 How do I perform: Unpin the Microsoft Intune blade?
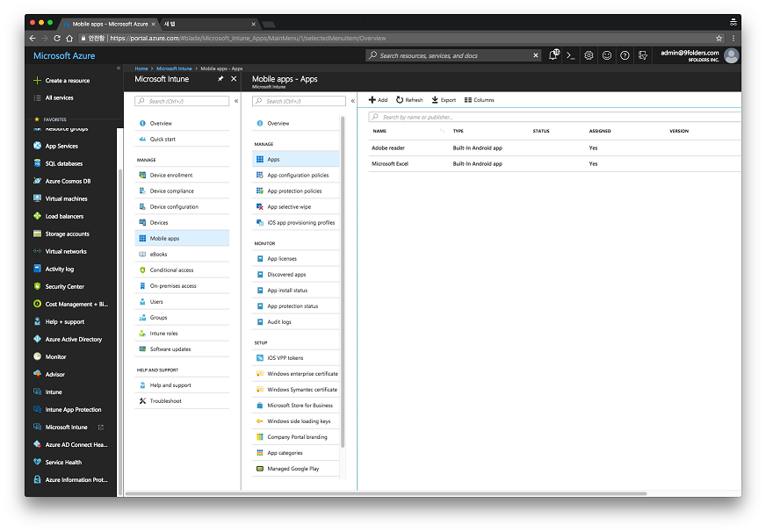pos(220,78)
